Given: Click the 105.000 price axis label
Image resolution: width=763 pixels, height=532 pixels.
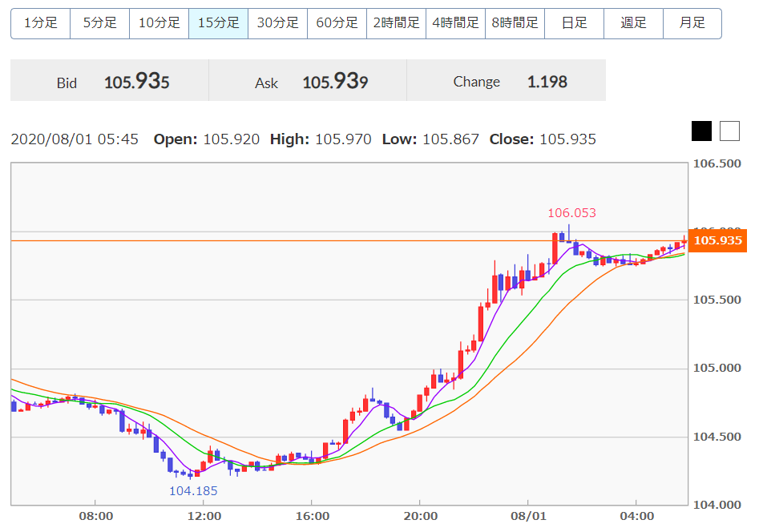Looking at the screenshot, I should click(717, 368).
